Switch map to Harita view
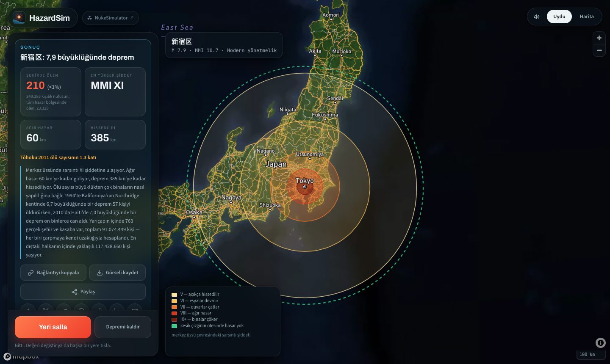 [587, 17]
